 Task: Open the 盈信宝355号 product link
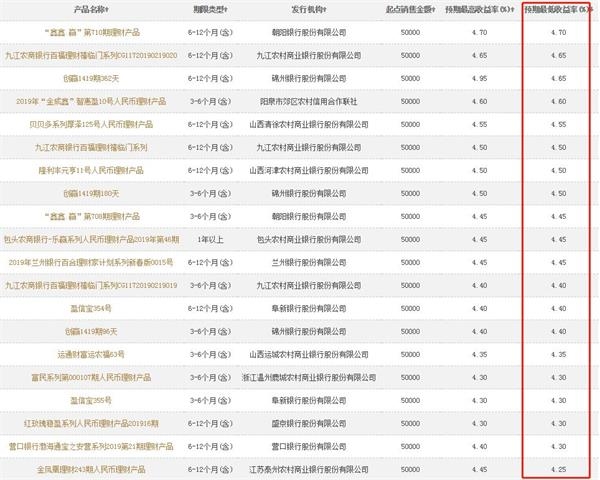click(x=91, y=400)
